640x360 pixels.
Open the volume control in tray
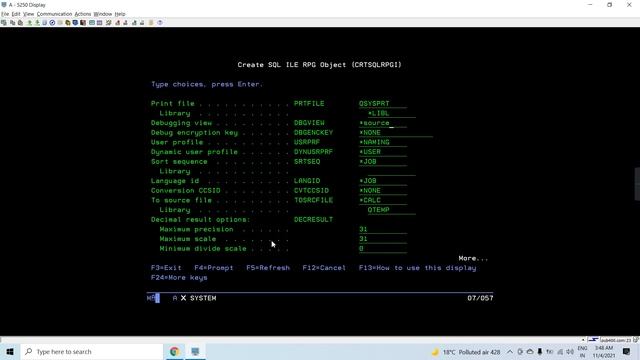[x=570, y=351]
